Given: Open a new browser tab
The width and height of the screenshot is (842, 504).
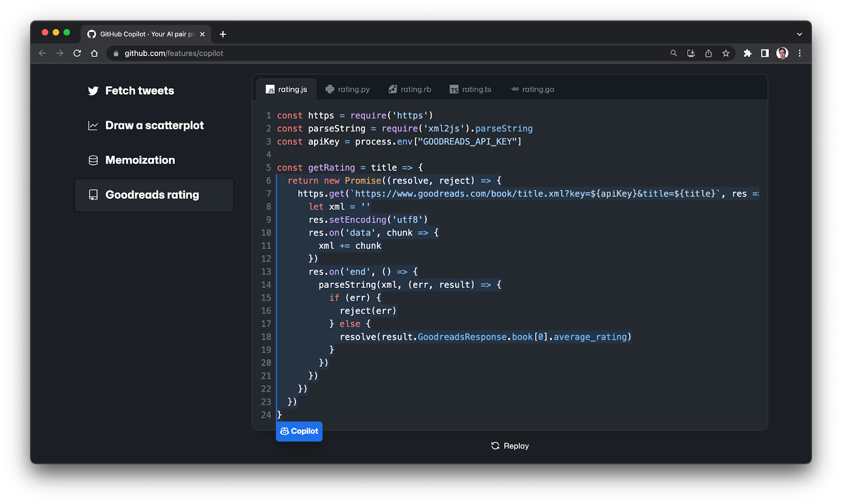Looking at the screenshot, I should pyautogui.click(x=223, y=34).
